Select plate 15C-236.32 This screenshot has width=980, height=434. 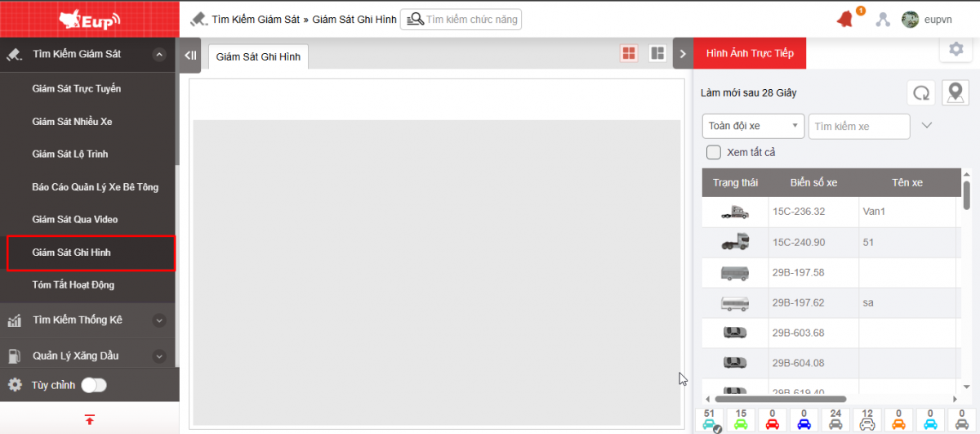[799, 212]
